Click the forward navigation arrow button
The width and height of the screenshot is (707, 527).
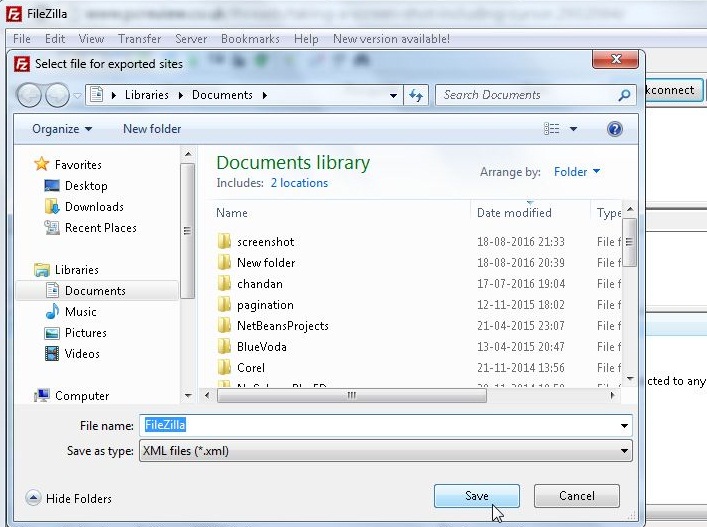pos(57,95)
